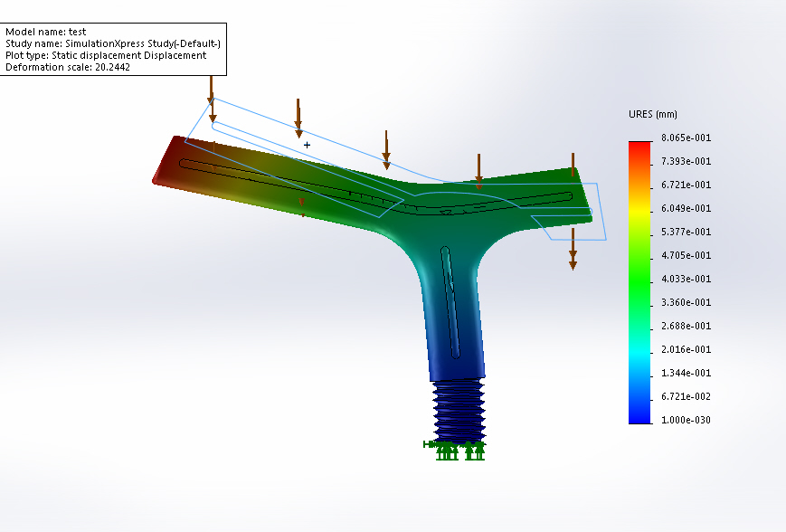Screen dimensions: 786x532
Task: Click the force arrow just above the crosshair cursor
Action: 298,118
